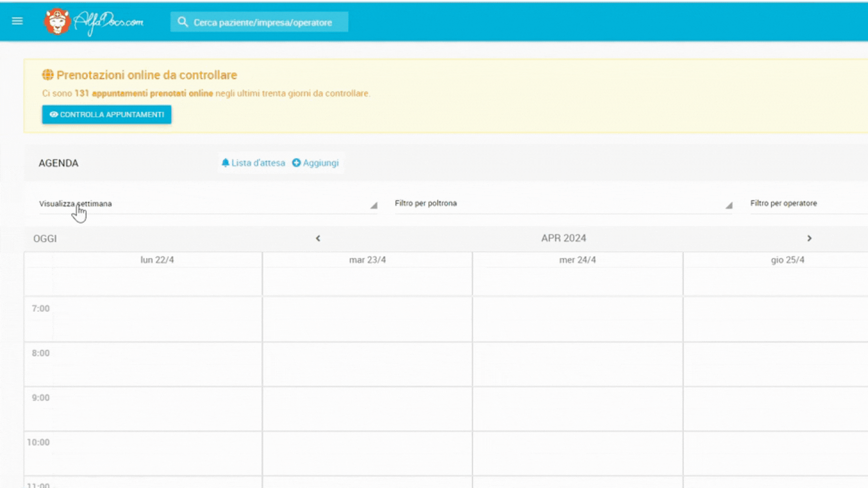
Task: Click the globe icon beside Prenotazioni online
Action: pos(47,75)
